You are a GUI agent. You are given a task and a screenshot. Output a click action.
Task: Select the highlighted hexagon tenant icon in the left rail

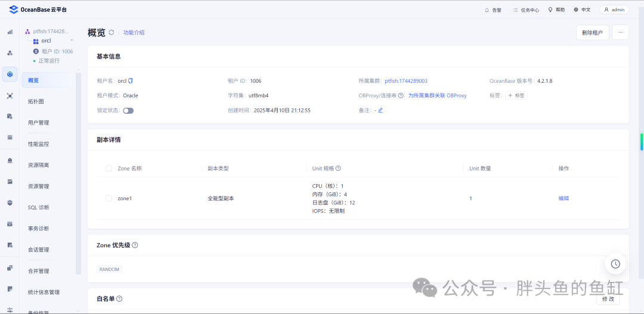[10, 74]
